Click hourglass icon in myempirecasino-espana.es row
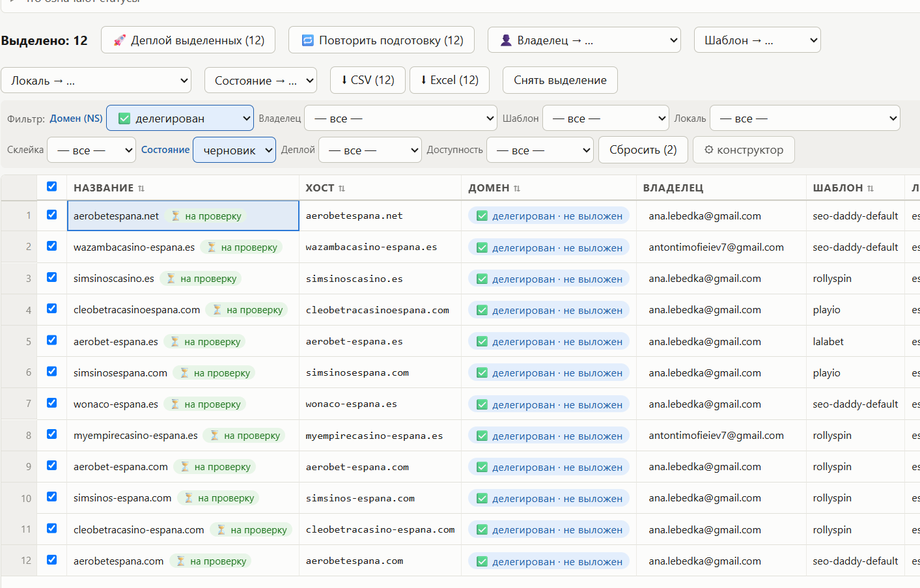This screenshot has height=588, width=920. 215,435
